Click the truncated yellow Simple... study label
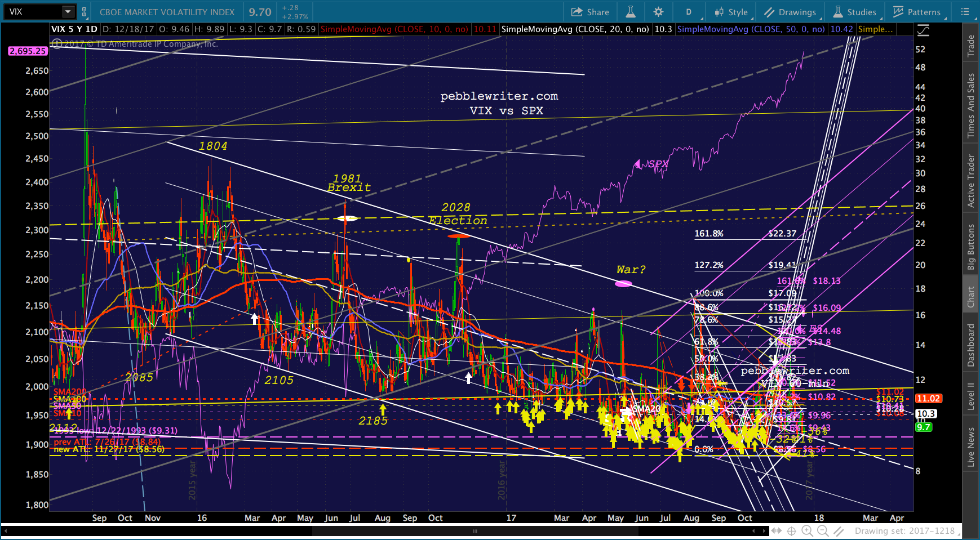 click(x=875, y=29)
